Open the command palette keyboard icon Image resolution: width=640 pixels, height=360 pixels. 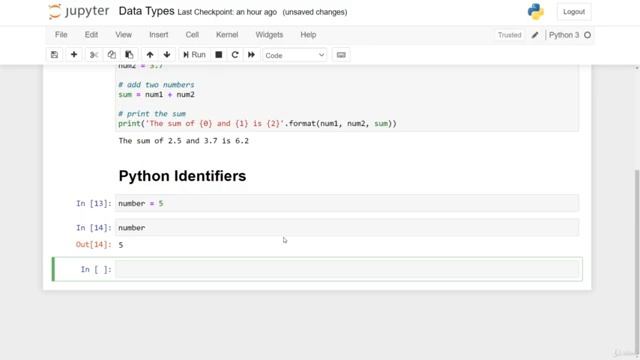click(x=341, y=55)
